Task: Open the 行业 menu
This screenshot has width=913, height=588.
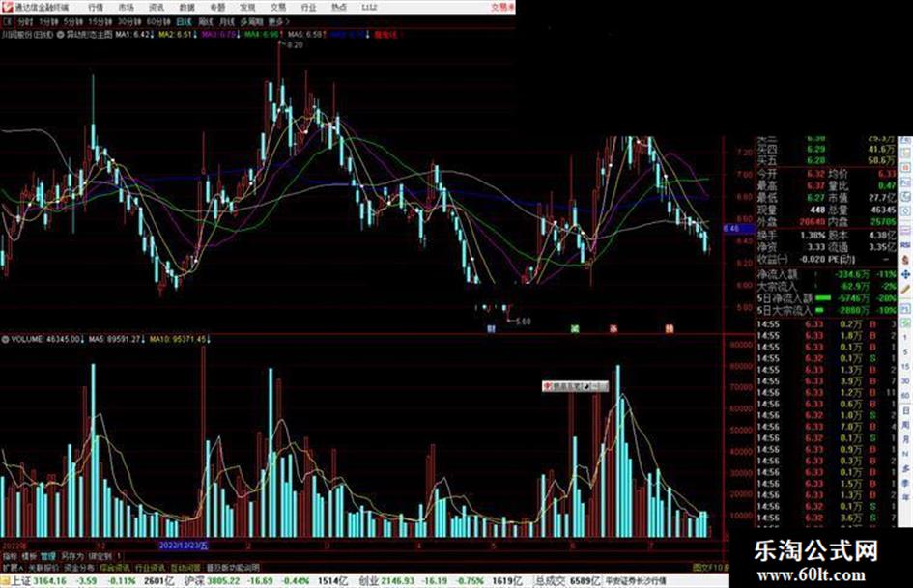Action: pyautogui.click(x=308, y=8)
